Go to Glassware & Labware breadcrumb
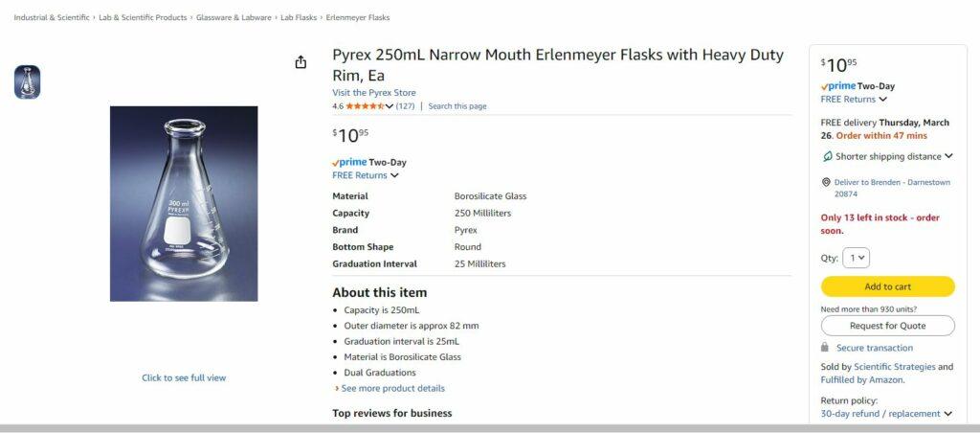This screenshot has width=980, height=433. coord(234,17)
